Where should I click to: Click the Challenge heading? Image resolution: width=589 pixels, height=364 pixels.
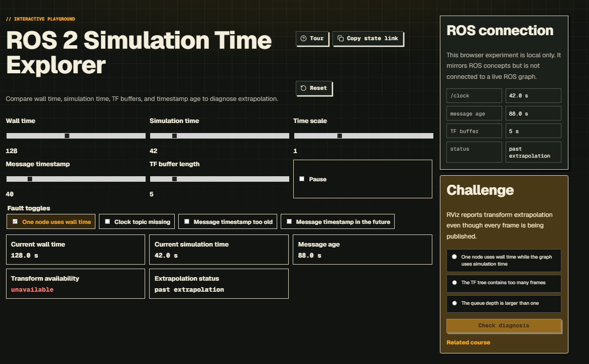(x=480, y=190)
